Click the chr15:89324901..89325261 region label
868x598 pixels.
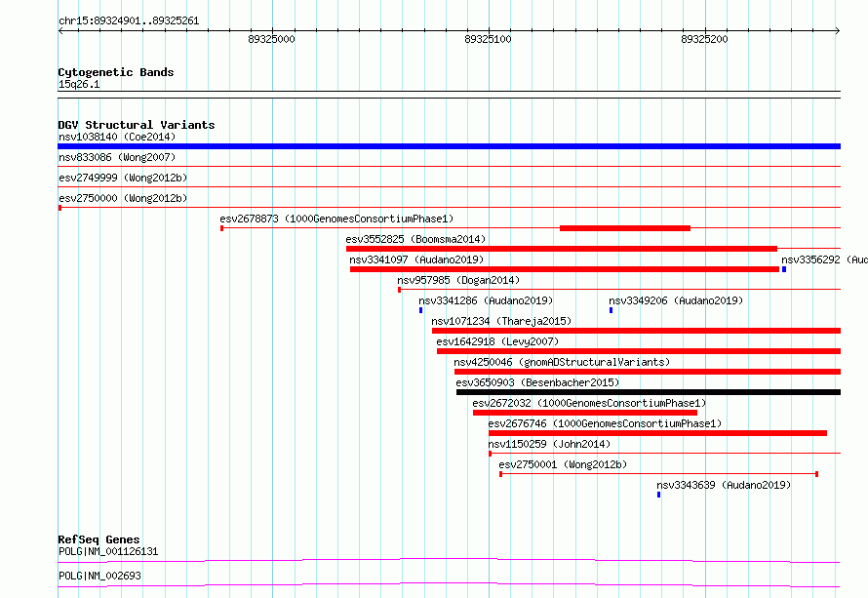click(x=129, y=20)
